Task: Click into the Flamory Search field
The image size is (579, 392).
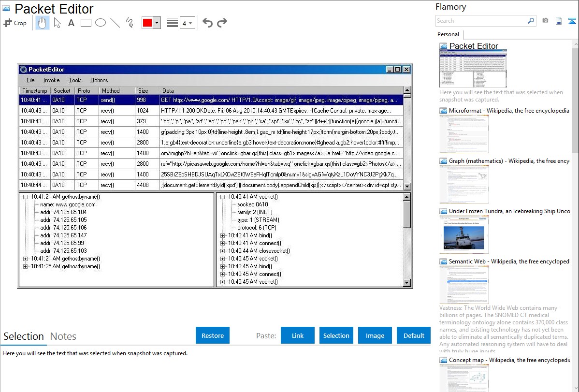Action: 481,21
